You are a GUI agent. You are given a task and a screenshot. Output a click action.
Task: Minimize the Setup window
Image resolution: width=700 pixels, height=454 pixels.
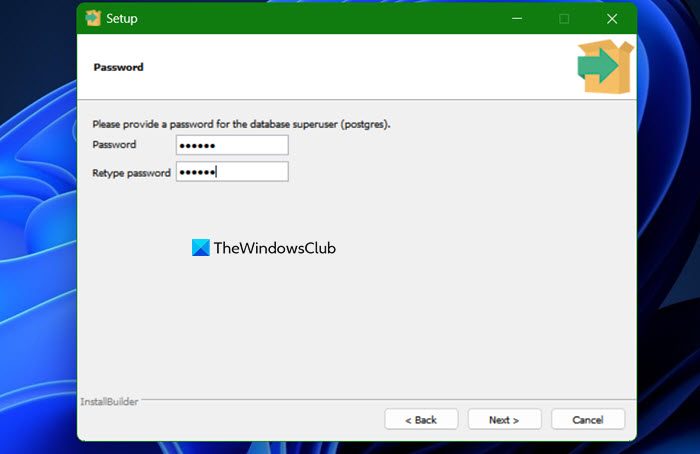pyautogui.click(x=517, y=19)
